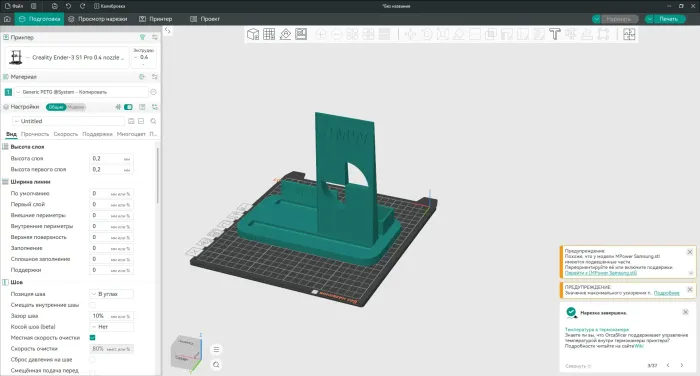This screenshot has height=376, width=700.
Task: Click the Высота слоя value field
Action: [112, 159]
